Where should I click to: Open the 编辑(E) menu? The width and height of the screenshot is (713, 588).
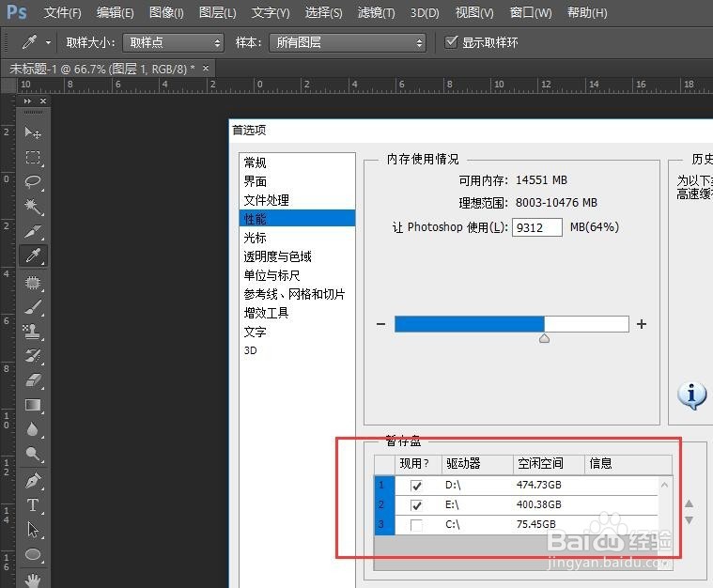coord(115,13)
